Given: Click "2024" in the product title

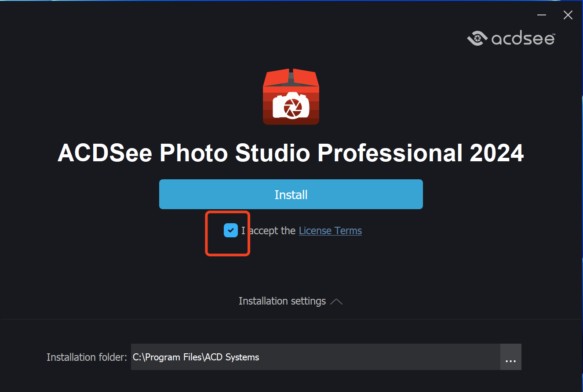Looking at the screenshot, I should 497,153.
